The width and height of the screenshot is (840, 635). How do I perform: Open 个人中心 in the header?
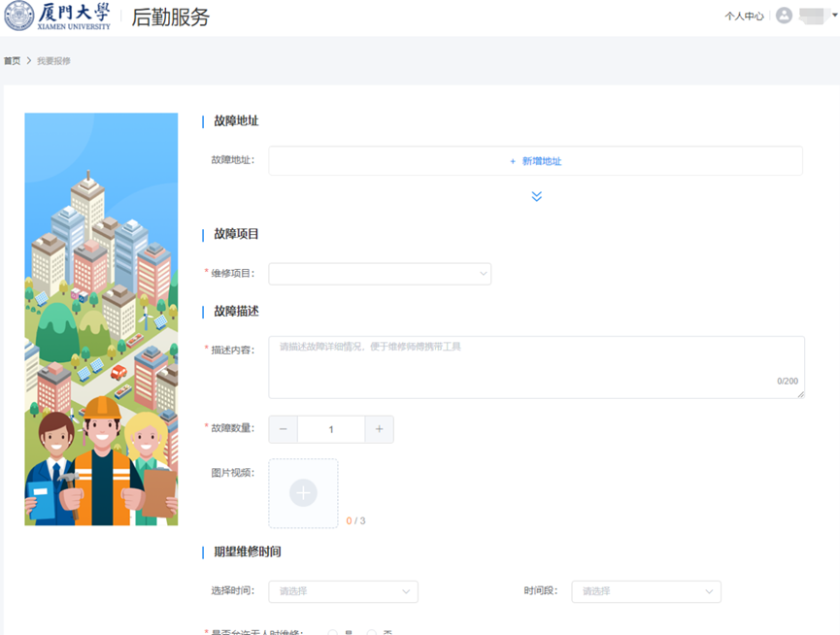[x=744, y=17]
